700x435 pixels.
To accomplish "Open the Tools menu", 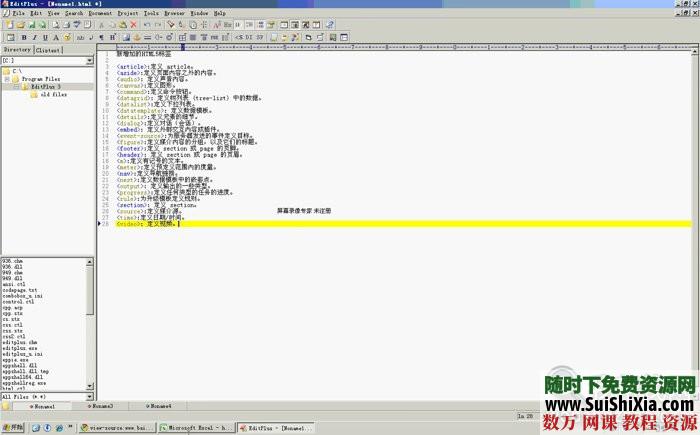I will coord(151,13).
